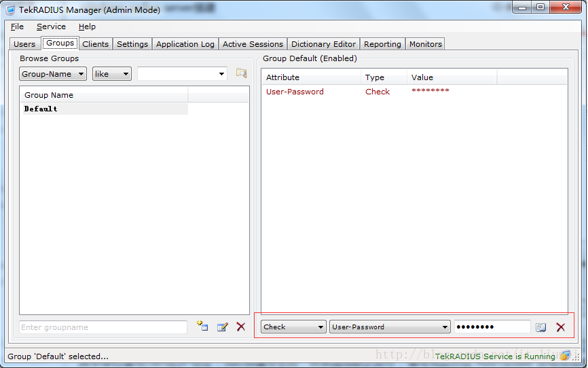Minimize the TekRADIUS Manager window
588x368 pixels.
pos(522,7)
